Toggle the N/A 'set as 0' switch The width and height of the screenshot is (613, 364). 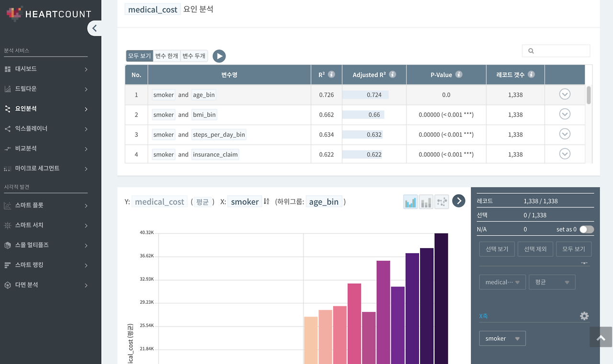(587, 229)
